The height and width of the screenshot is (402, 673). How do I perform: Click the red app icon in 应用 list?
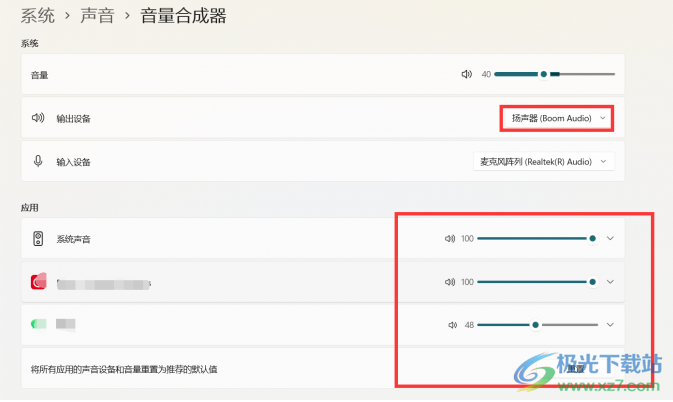38,282
